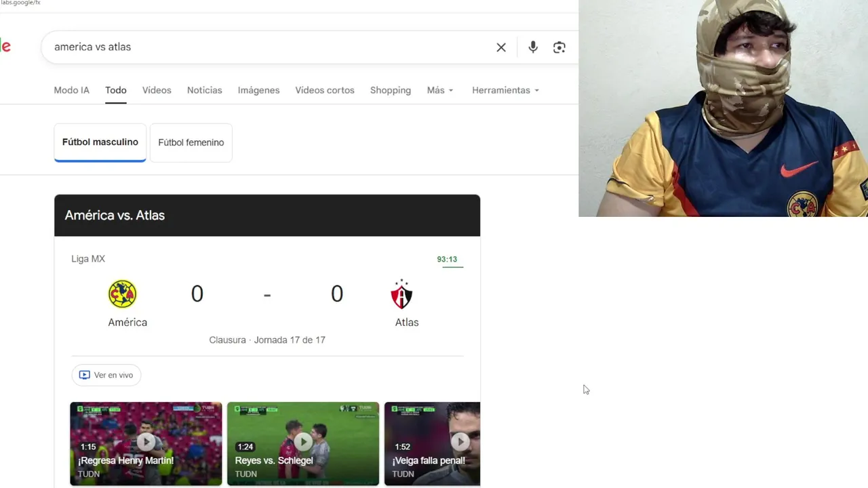868x488 pixels.
Task: Go to the Imágenes tab
Action: click(258, 90)
